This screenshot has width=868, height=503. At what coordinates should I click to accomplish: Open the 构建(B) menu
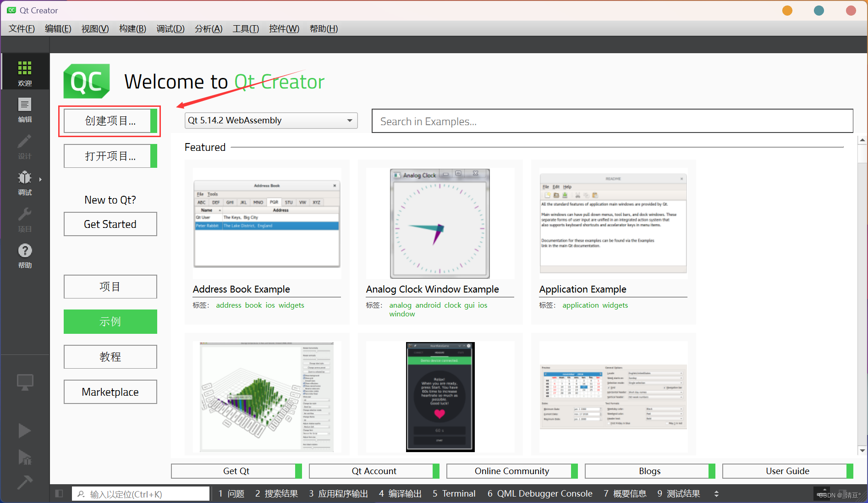(x=132, y=28)
